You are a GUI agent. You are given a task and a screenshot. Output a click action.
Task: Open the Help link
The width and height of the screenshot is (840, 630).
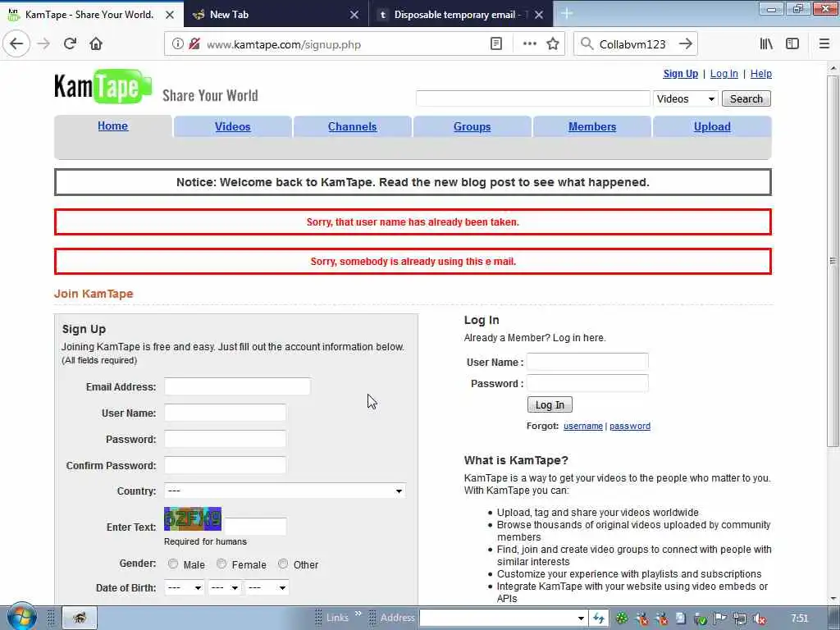760,73
